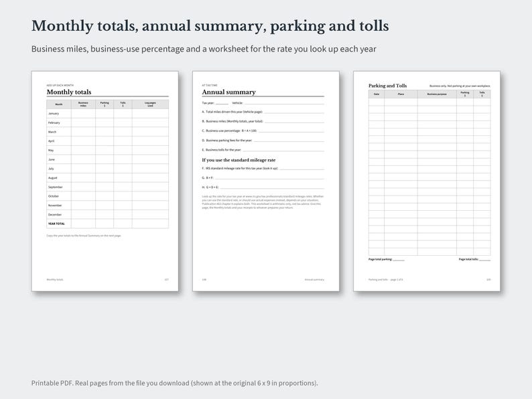Select the July row label
This screenshot has height=399, width=532.
click(51, 169)
